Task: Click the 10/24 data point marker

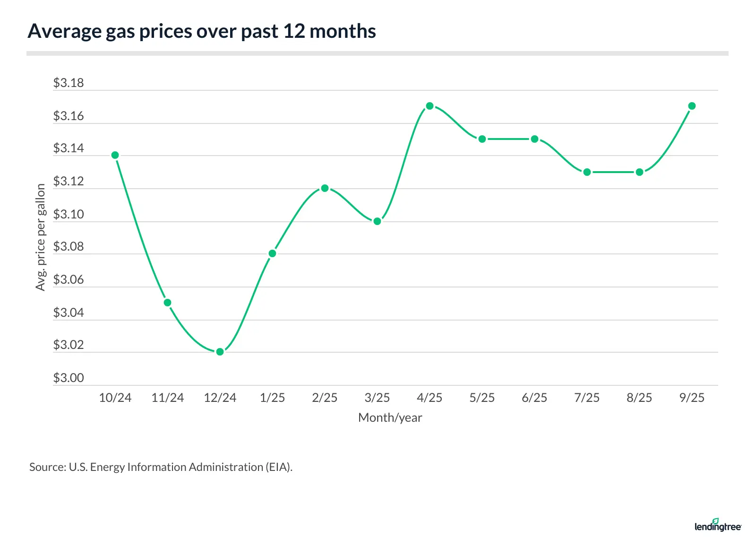Action: click(x=115, y=155)
